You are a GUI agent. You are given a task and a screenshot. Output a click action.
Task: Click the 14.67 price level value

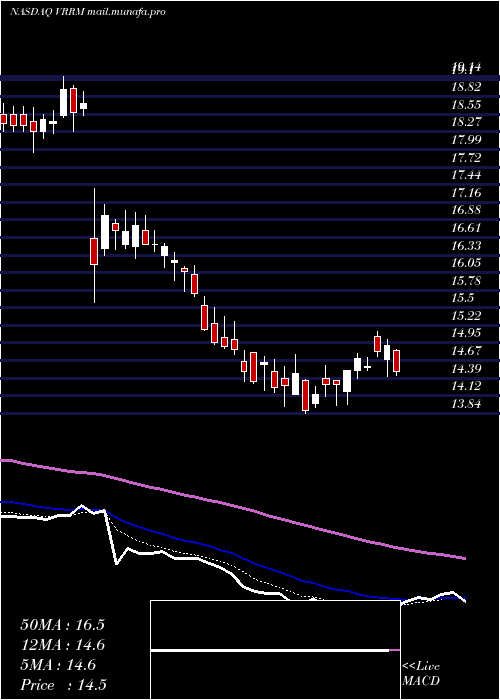click(467, 350)
